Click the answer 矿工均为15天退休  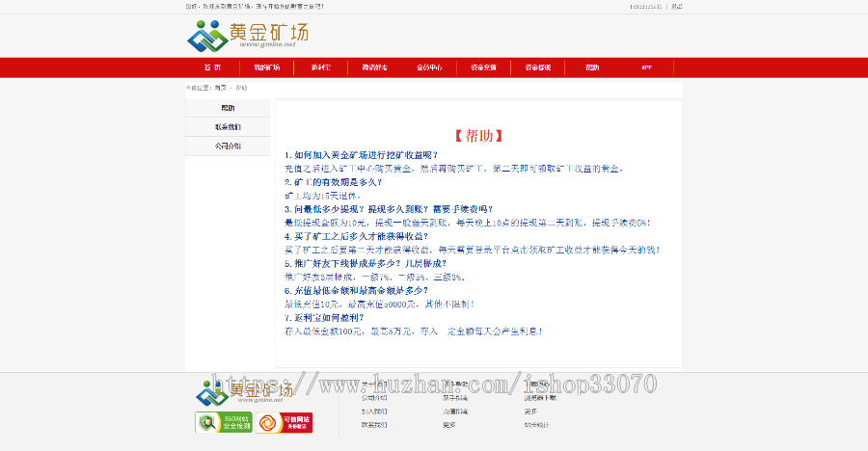click(323, 196)
